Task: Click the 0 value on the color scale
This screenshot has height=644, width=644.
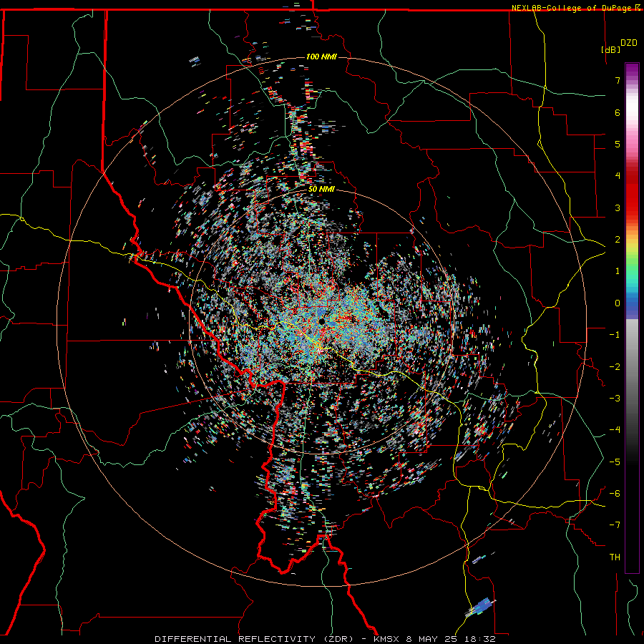Action: (618, 303)
